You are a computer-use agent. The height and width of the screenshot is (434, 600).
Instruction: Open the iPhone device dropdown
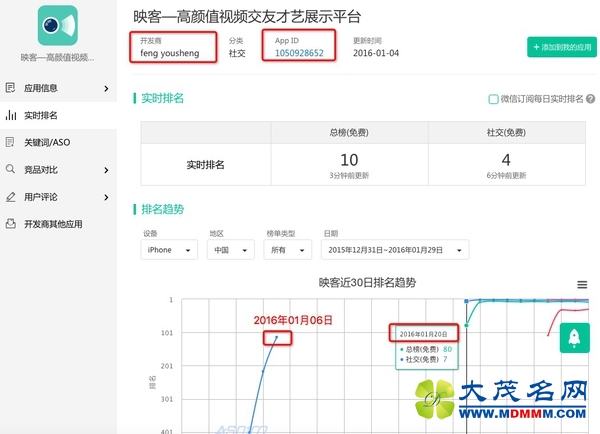click(x=169, y=250)
